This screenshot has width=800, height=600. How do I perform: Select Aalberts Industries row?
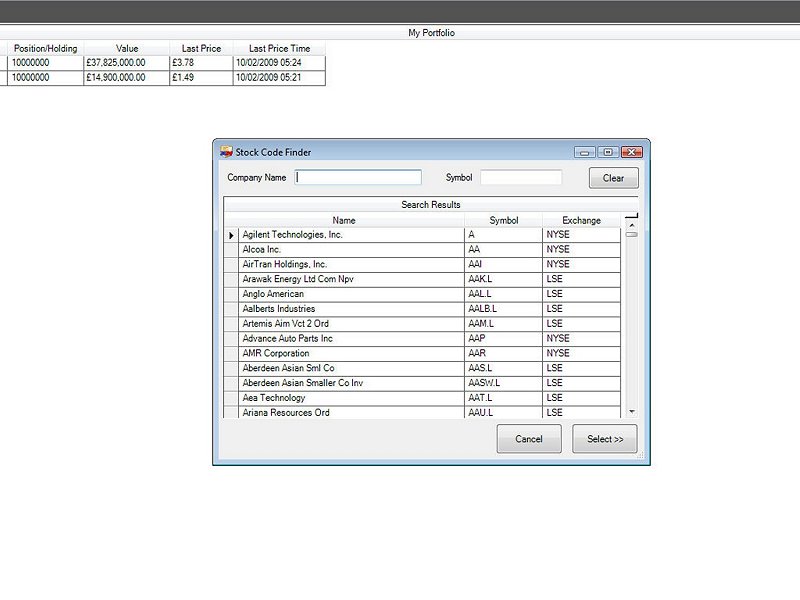click(x=422, y=309)
